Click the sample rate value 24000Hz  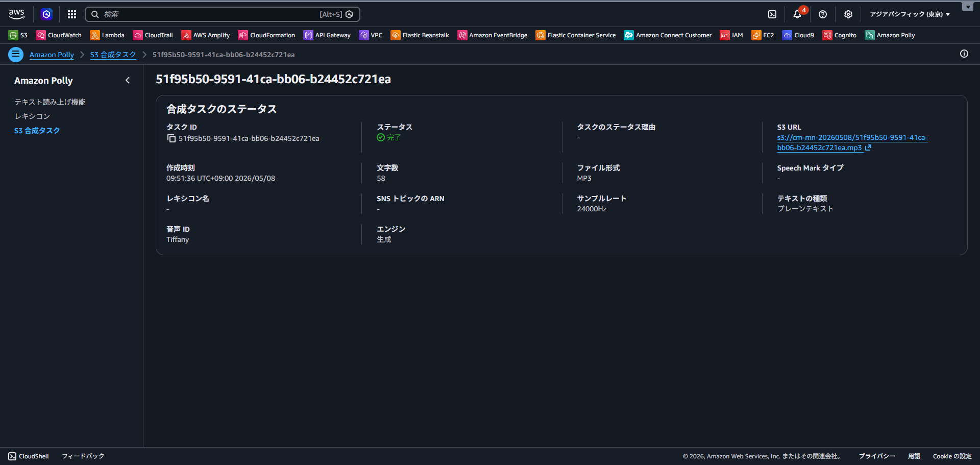coord(592,209)
